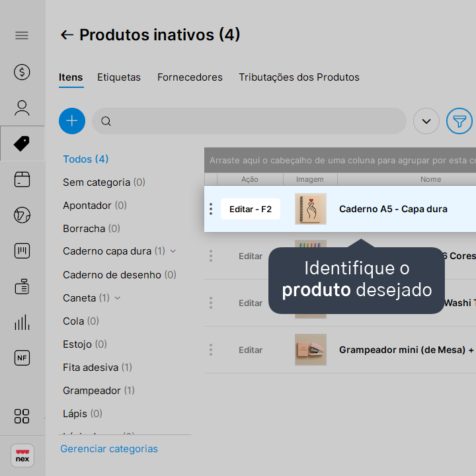Select the products tag sidebar icon
Screen dimensions: 476x476
pos(22,143)
